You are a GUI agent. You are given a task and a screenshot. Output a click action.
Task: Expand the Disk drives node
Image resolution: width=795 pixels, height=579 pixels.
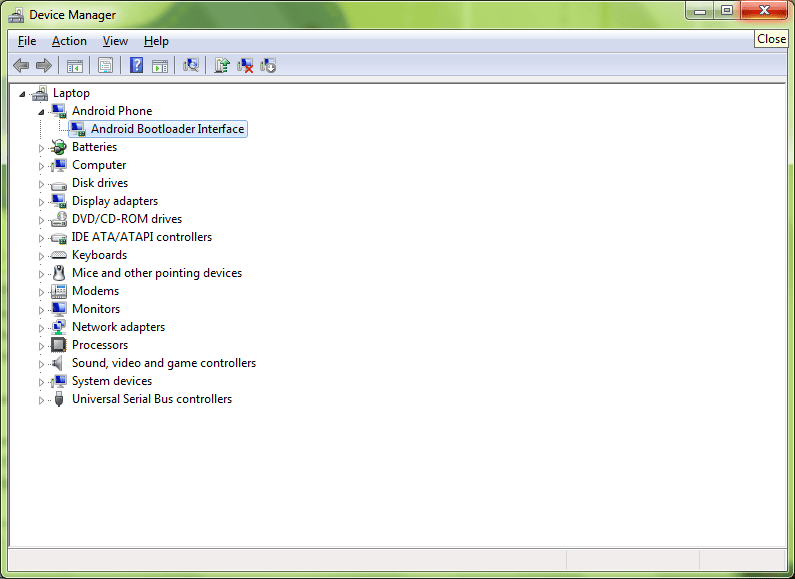coord(41,184)
